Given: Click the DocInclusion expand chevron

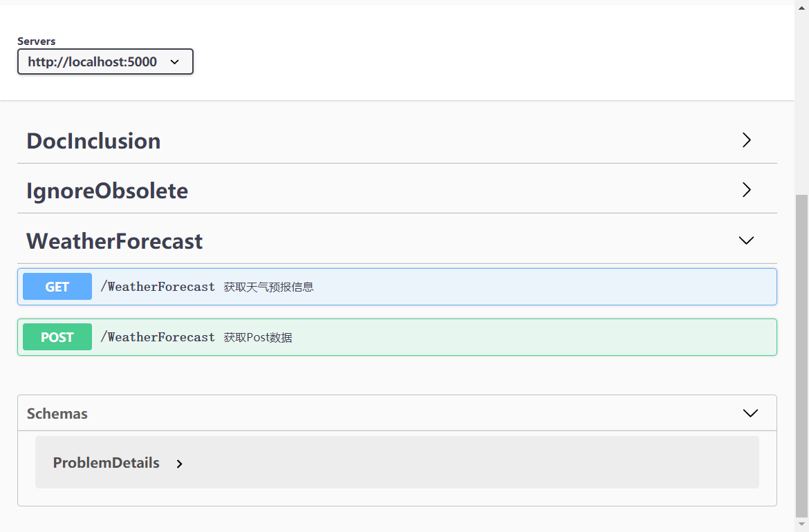Looking at the screenshot, I should coord(746,140).
